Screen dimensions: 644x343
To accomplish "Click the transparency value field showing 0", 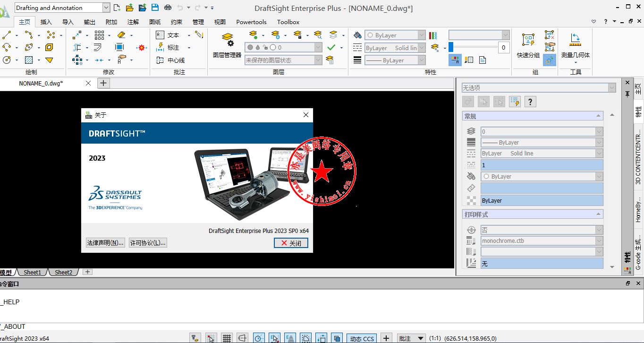I will tap(504, 47).
